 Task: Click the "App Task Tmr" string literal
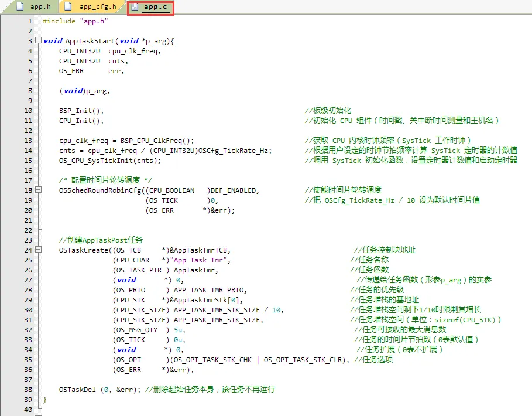click(200, 260)
